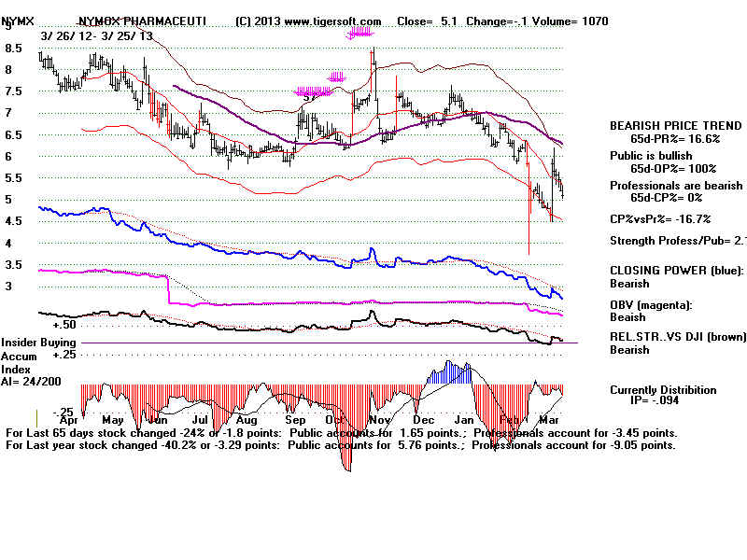Click the magenta signal arrows above the November peak

tap(360, 34)
